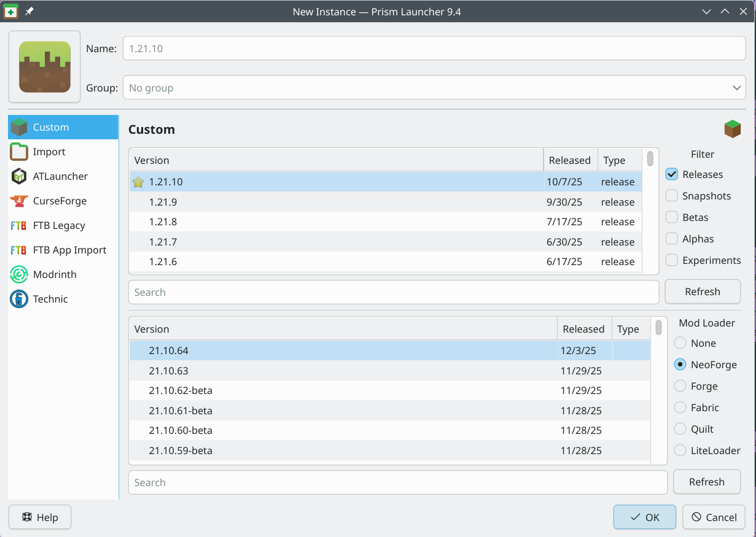Select the Fabric mod loader
Image resolution: width=756 pixels, height=537 pixels.
pyautogui.click(x=680, y=408)
